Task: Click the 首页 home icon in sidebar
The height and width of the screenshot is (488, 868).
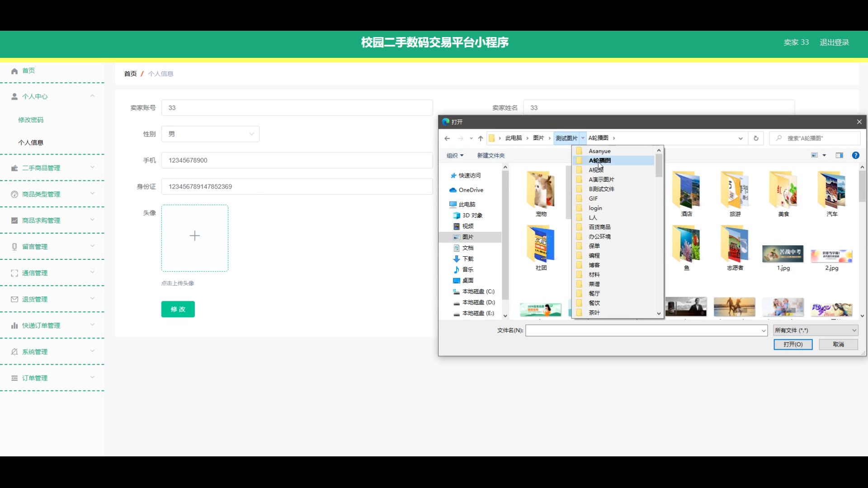Action: click(x=14, y=71)
